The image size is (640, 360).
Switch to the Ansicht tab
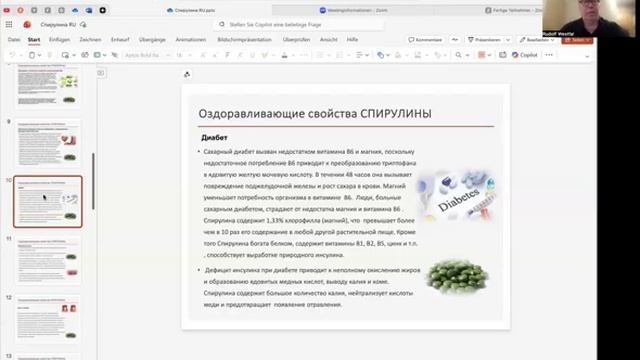tap(329, 40)
